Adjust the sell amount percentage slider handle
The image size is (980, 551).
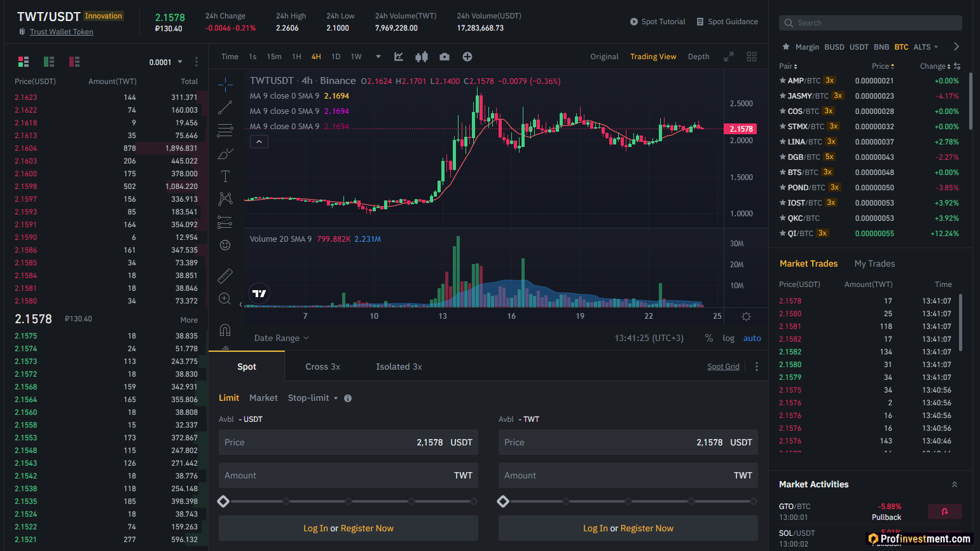tap(503, 501)
